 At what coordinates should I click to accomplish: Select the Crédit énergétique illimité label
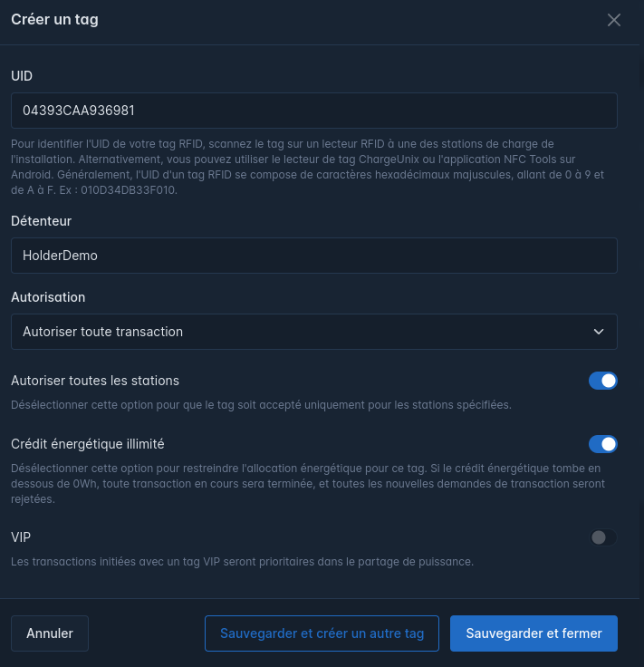click(88, 444)
